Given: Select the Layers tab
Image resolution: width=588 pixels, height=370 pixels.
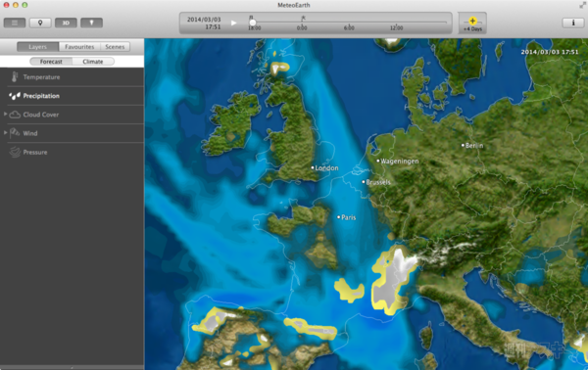Looking at the screenshot, I should (38, 47).
